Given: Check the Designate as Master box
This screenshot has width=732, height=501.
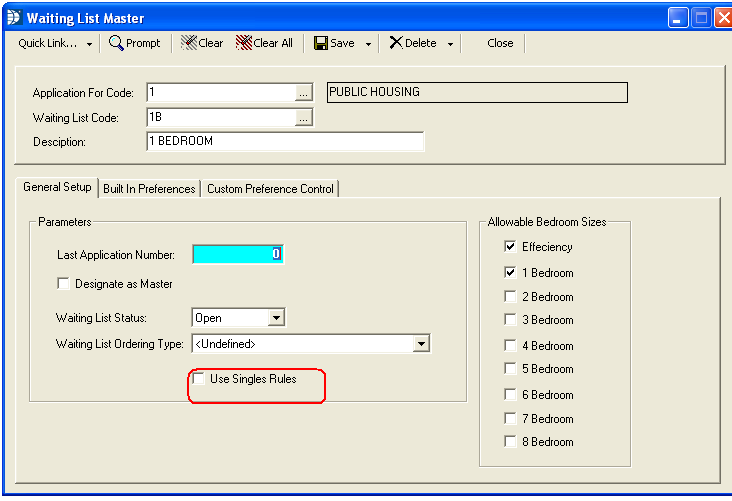Looking at the screenshot, I should tap(64, 284).
